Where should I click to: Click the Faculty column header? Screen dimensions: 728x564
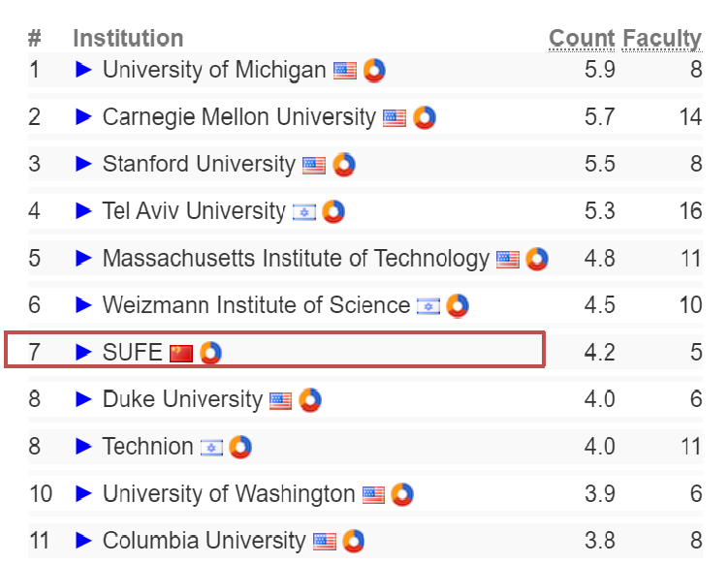tap(662, 39)
